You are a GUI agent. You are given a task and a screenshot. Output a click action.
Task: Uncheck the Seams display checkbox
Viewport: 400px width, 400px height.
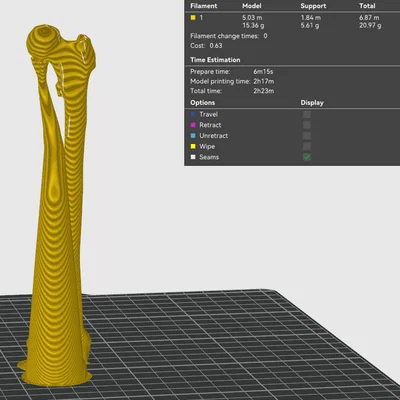pyautogui.click(x=307, y=157)
